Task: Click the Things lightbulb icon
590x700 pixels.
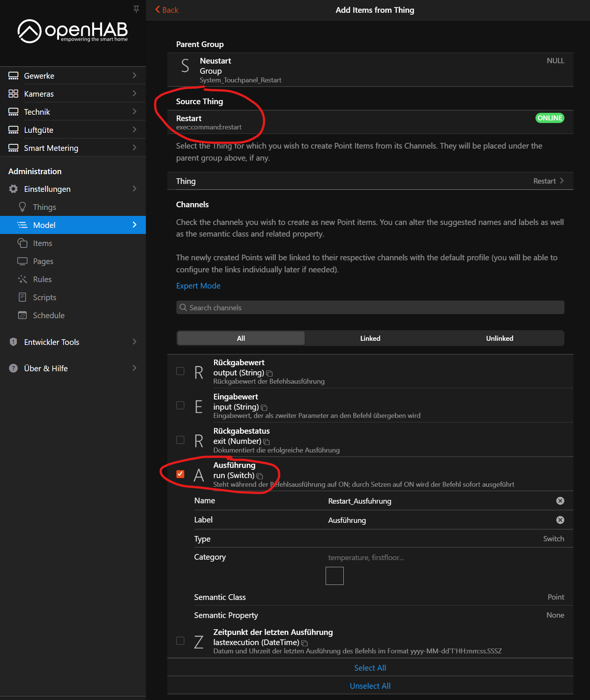Action: point(23,207)
